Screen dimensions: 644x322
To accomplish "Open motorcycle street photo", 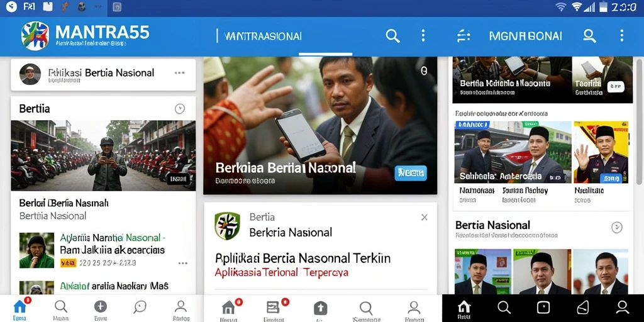I will click(103, 155).
